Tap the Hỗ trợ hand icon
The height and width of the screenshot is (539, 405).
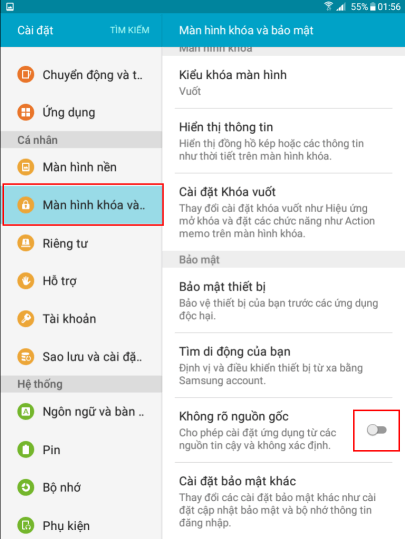point(26,281)
